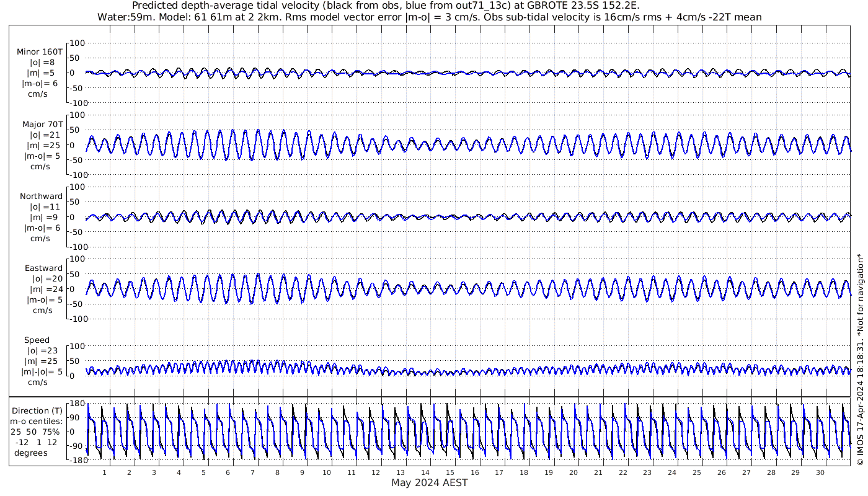
Task: Click day tick '22' on the x-axis
Action: coord(622,472)
